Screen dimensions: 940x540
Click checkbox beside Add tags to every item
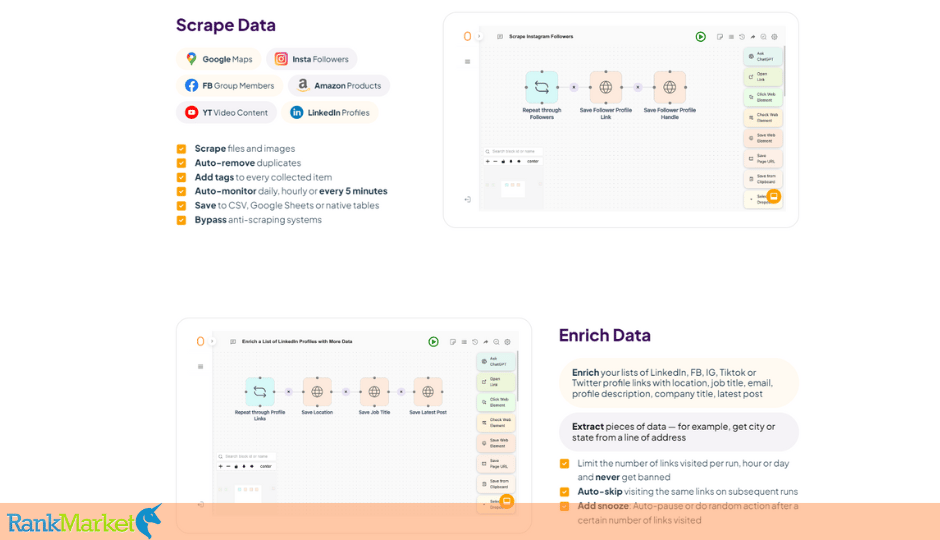(x=181, y=177)
